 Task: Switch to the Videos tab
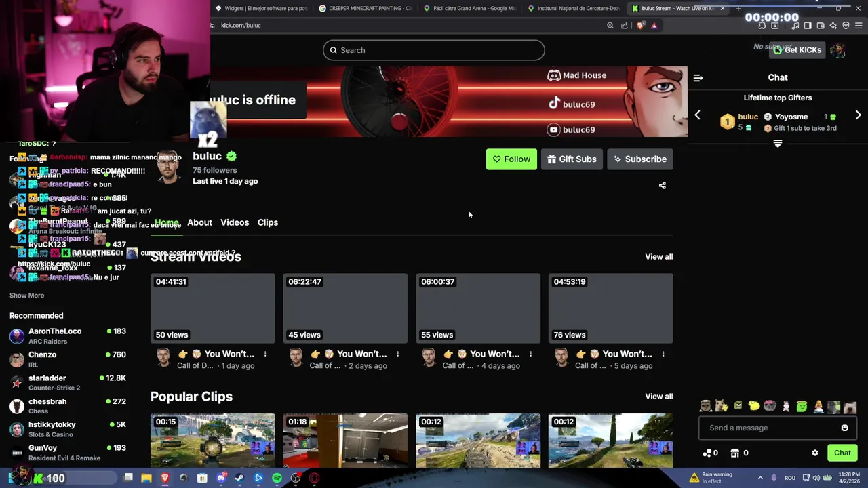pyautogui.click(x=235, y=222)
